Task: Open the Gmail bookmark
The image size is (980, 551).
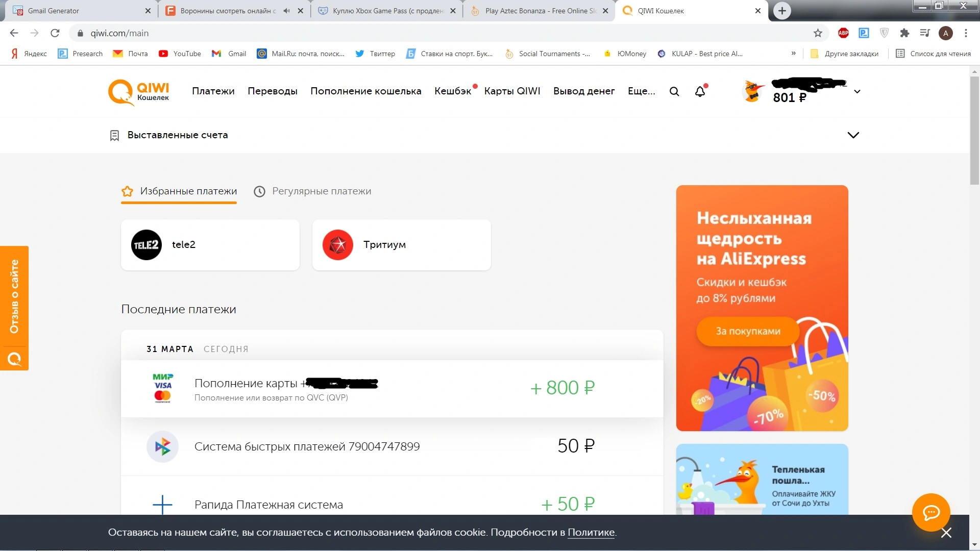Action: (x=229, y=54)
